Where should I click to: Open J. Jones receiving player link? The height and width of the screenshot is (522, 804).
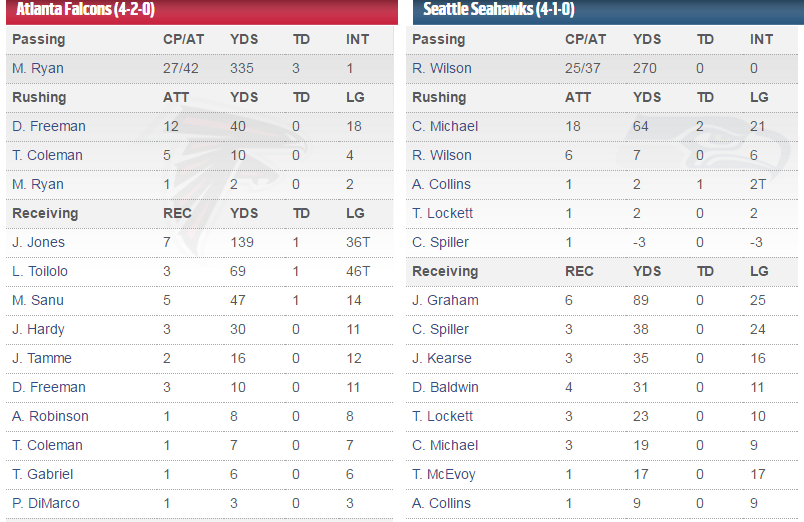38,242
